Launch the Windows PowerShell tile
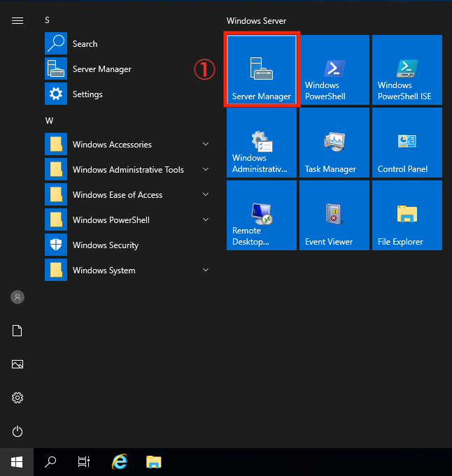The image size is (452, 476). [x=334, y=69]
